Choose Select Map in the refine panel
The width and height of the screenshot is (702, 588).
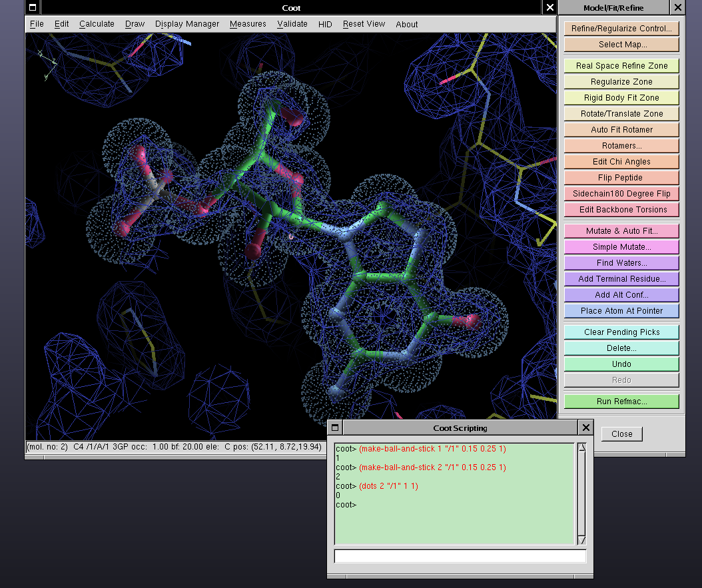pyautogui.click(x=621, y=45)
